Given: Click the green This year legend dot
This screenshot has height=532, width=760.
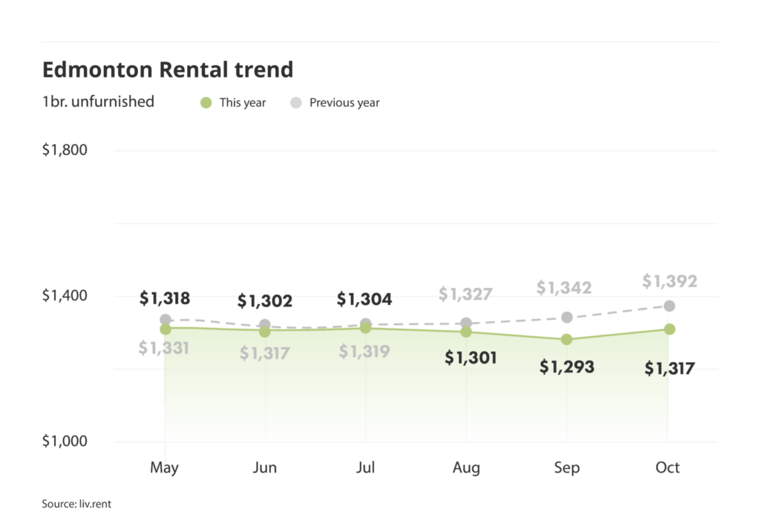Looking at the screenshot, I should (x=206, y=102).
